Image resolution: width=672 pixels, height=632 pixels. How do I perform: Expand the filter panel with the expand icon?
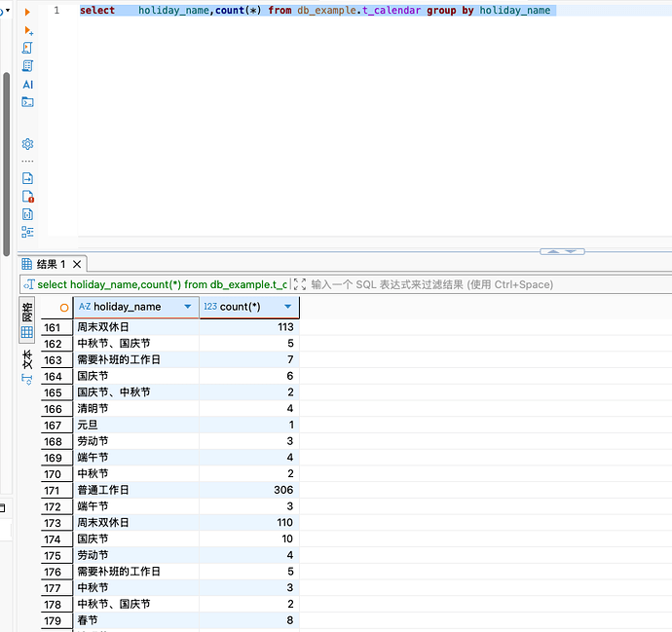point(300,284)
